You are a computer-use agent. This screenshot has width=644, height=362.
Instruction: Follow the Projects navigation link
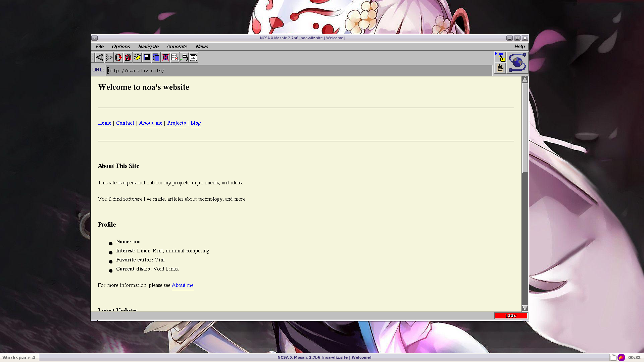point(176,123)
